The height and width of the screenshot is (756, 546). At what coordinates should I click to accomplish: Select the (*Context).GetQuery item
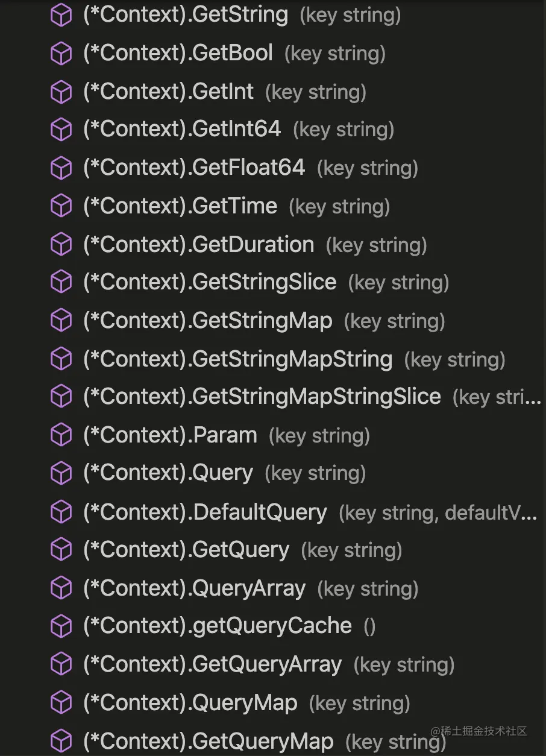(x=186, y=550)
